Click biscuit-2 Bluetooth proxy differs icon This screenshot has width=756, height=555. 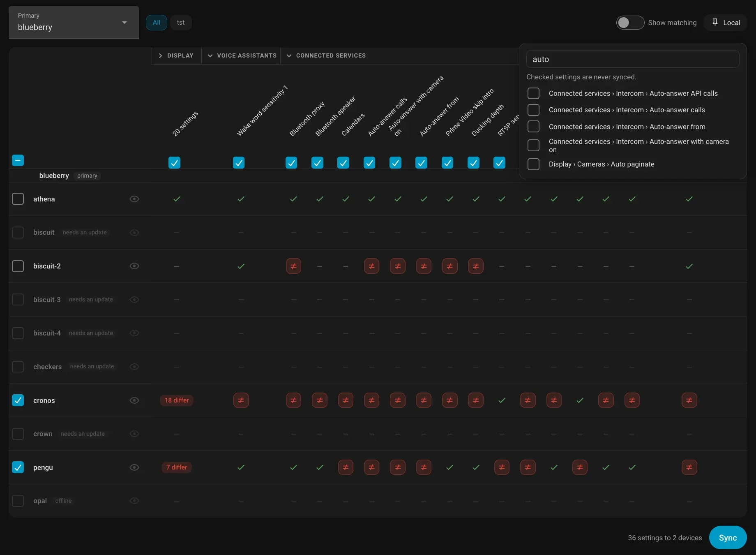pos(293,266)
